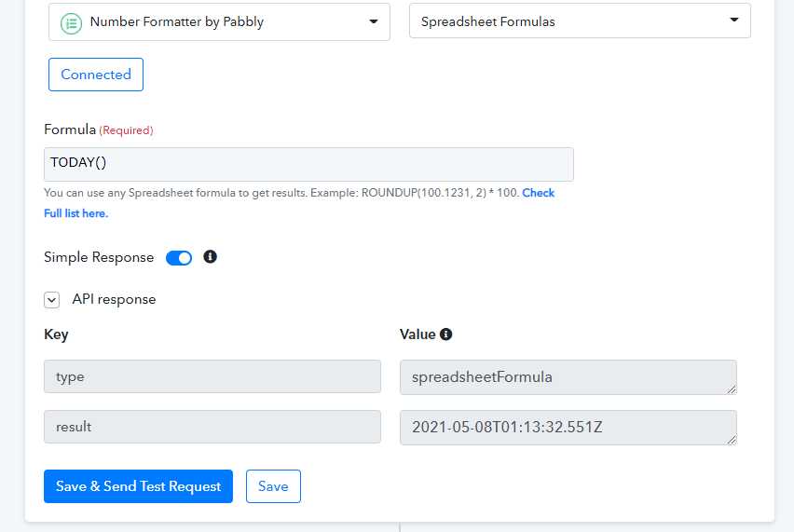Click the resize handle of timestamp field
The height and width of the screenshot is (532, 794).
[732, 440]
